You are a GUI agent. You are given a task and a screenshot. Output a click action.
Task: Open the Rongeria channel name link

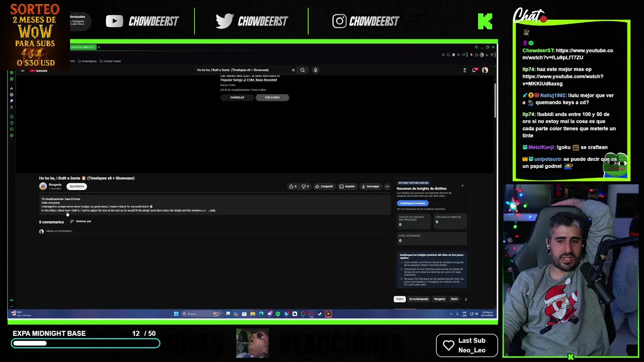pyautogui.click(x=55, y=185)
